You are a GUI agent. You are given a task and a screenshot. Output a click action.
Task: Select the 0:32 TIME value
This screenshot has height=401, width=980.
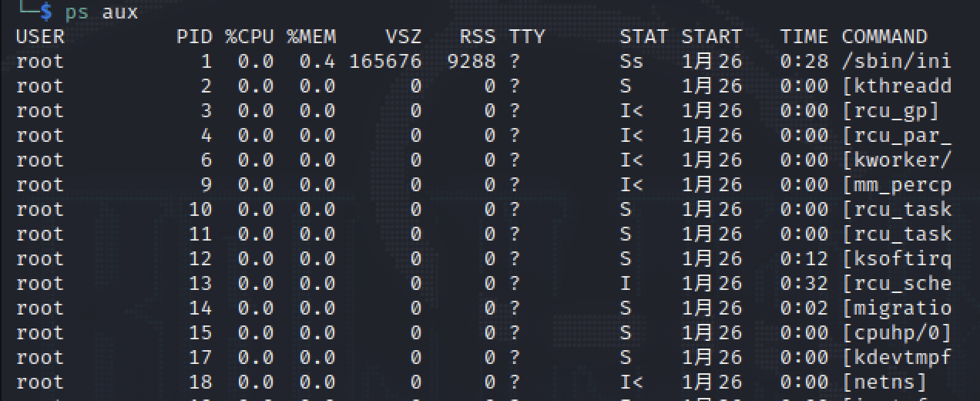(x=804, y=284)
